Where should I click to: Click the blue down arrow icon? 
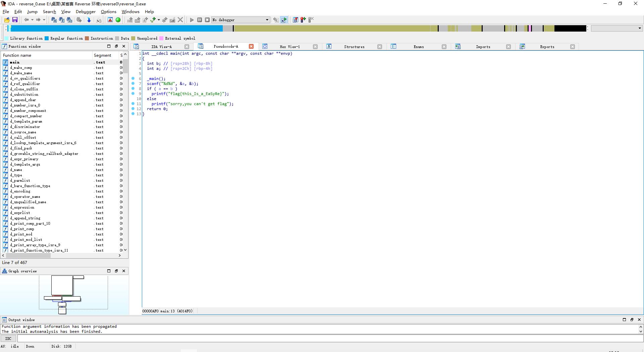pos(89,20)
